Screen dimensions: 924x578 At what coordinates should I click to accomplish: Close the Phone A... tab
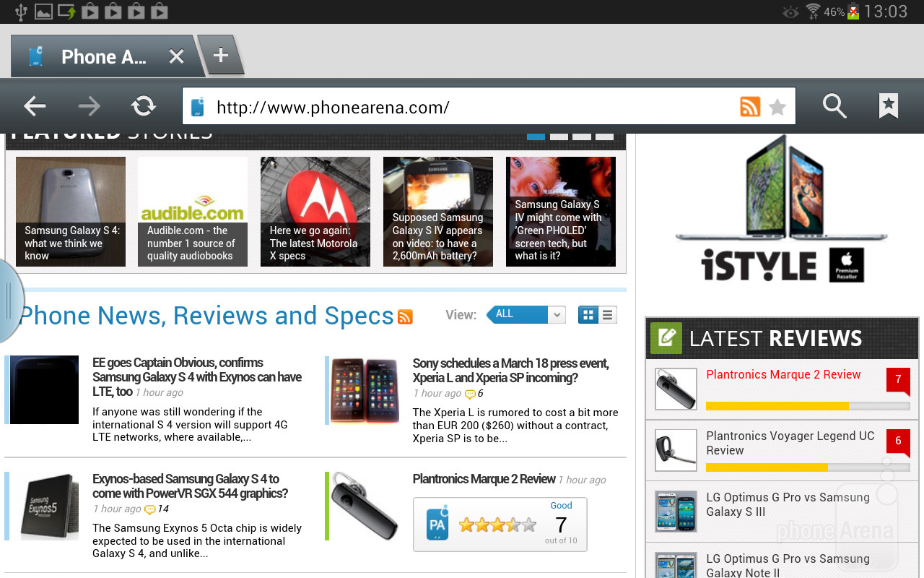point(176,56)
